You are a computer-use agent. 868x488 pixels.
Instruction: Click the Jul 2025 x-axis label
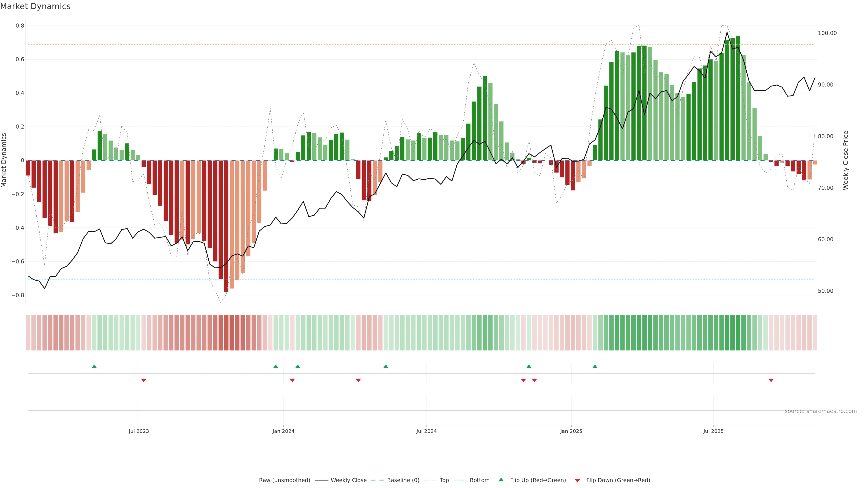click(x=713, y=431)
